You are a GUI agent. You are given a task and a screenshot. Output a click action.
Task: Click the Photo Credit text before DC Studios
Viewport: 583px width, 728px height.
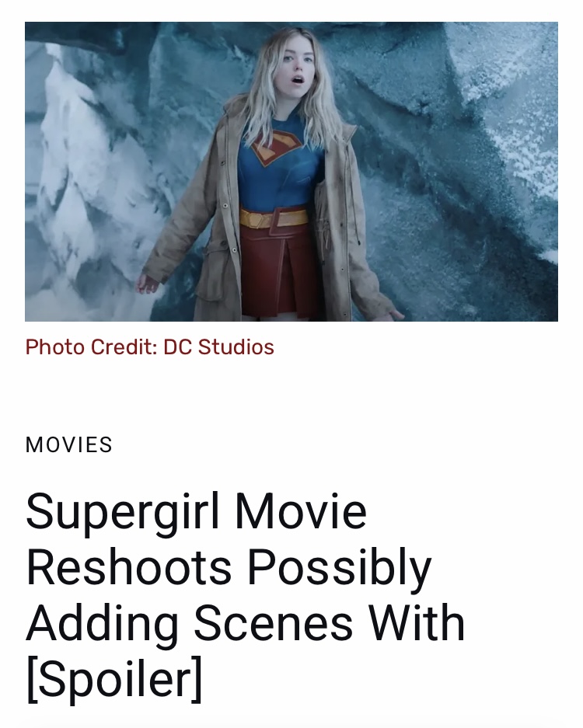[91, 347]
